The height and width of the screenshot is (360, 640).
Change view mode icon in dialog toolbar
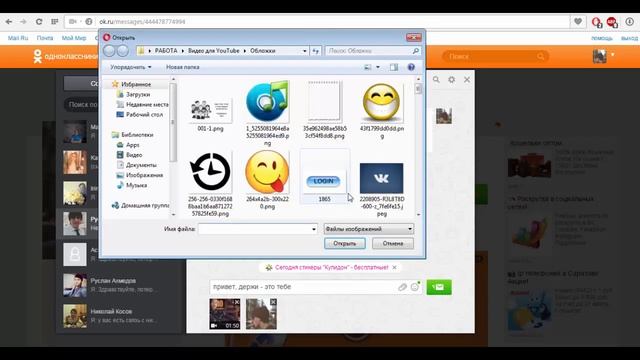point(368,67)
